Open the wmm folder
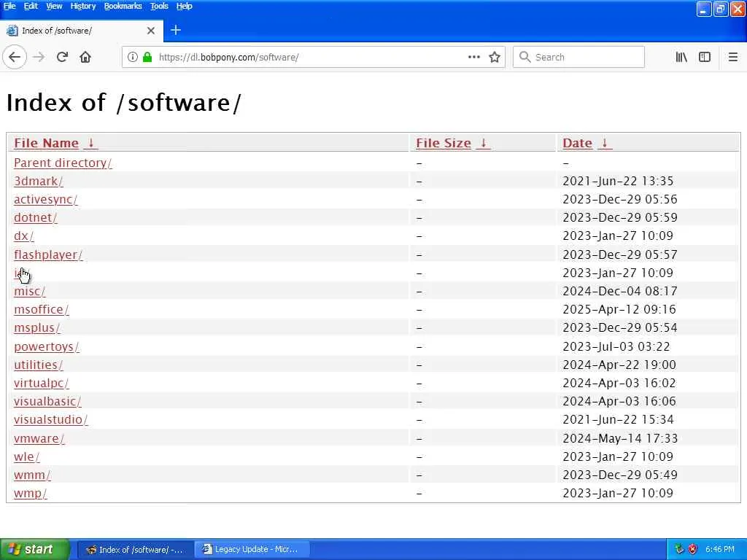 pos(32,475)
